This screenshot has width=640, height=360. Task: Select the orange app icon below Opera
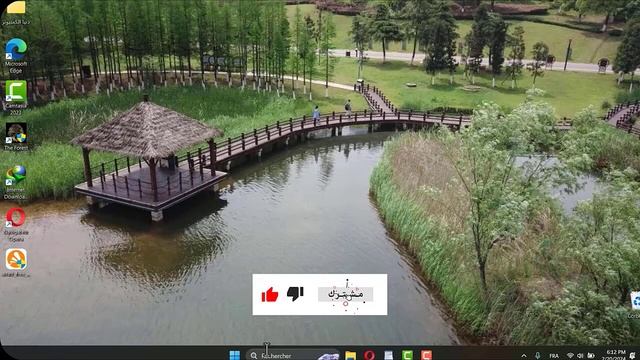(16, 263)
